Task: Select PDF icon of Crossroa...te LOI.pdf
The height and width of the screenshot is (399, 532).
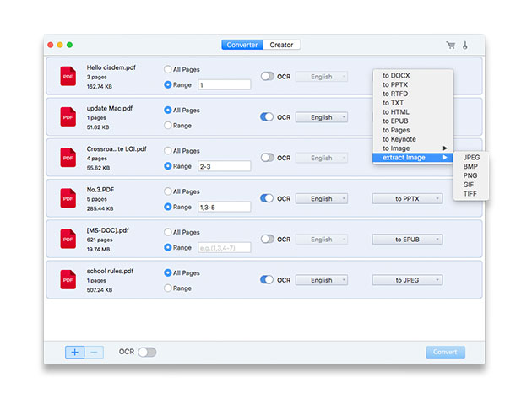Action: click(68, 157)
